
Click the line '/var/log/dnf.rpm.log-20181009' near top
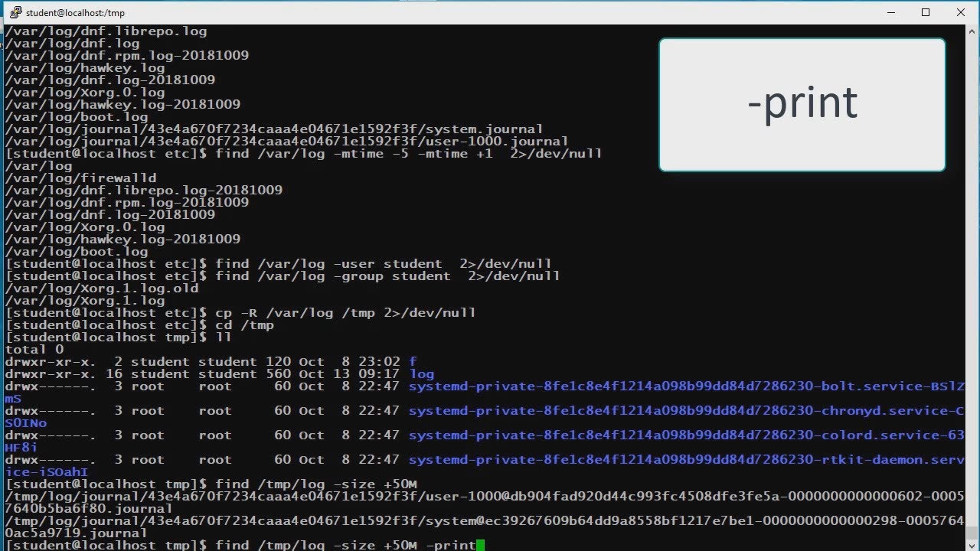(x=127, y=56)
